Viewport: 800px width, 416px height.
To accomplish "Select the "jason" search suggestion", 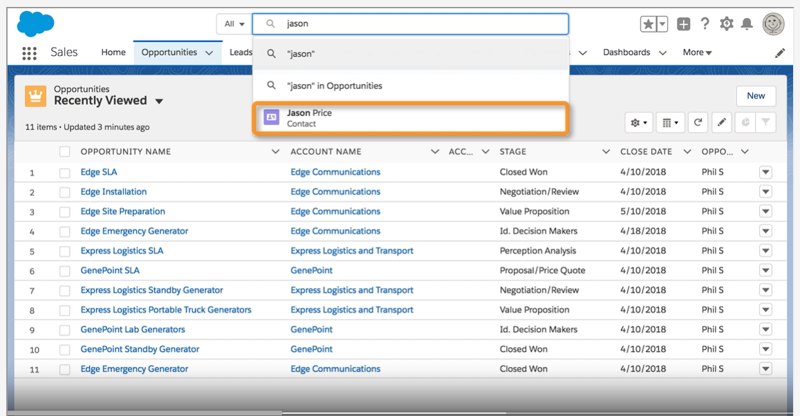I will (x=411, y=54).
